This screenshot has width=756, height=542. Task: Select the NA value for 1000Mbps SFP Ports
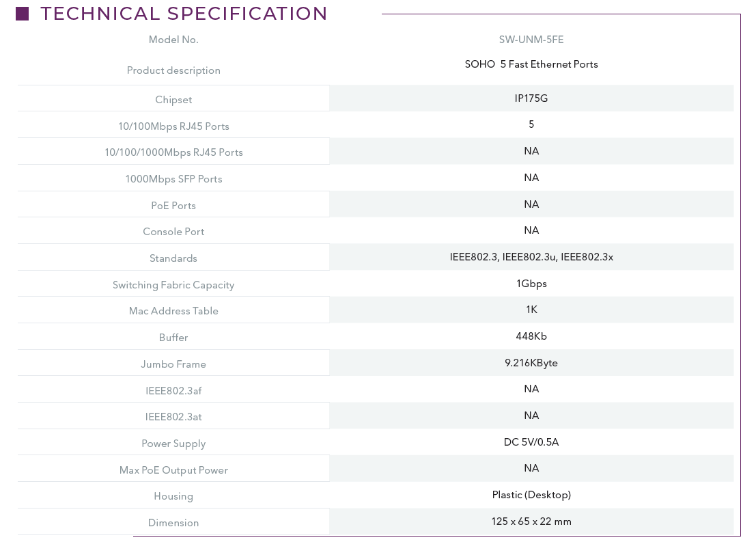pos(531,178)
